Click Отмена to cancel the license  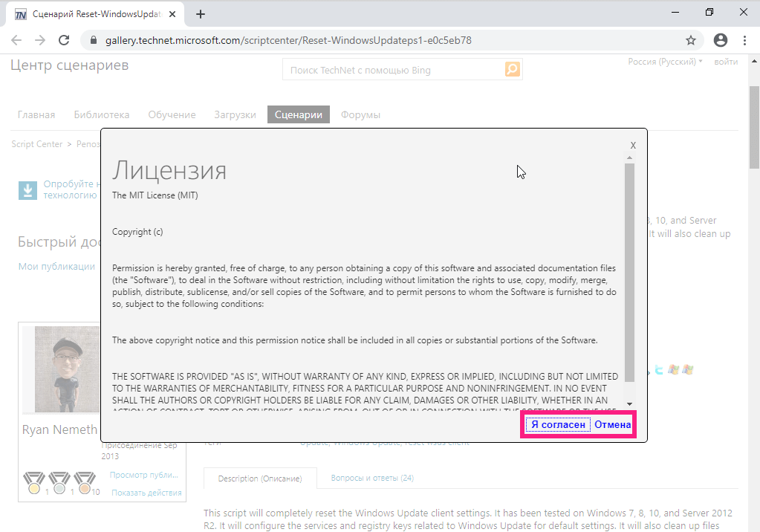pos(613,425)
